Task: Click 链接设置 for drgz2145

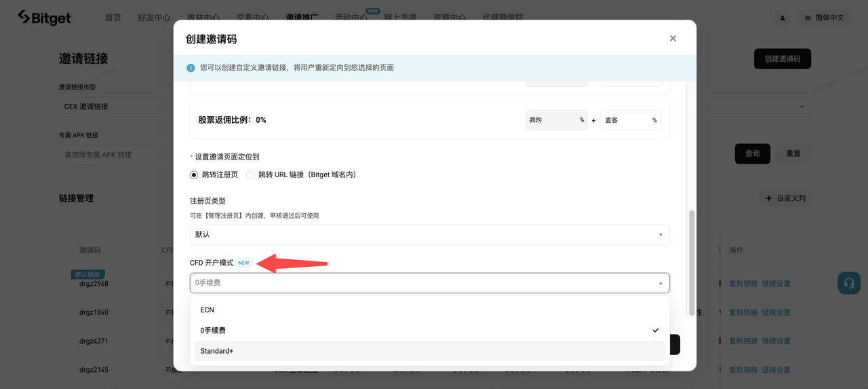Action: click(776, 370)
